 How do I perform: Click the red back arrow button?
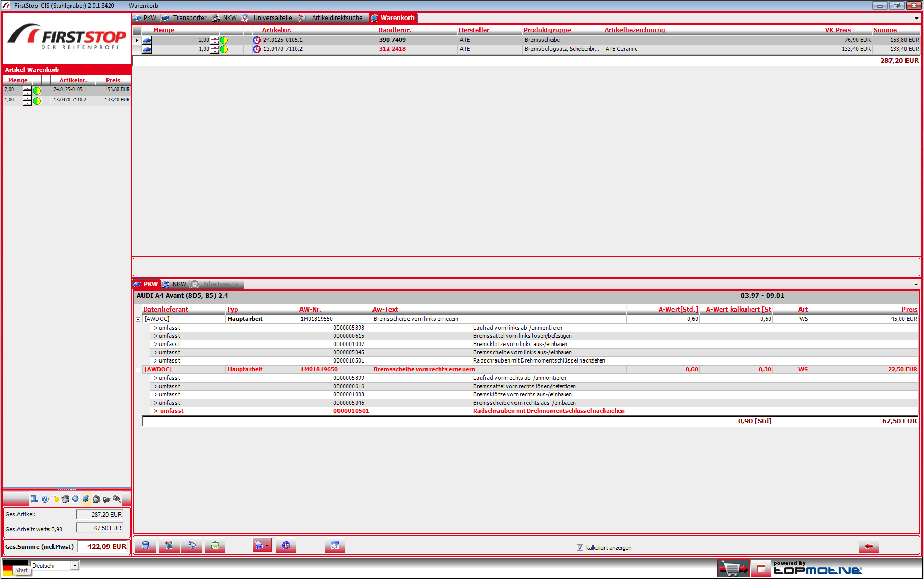click(869, 546)
